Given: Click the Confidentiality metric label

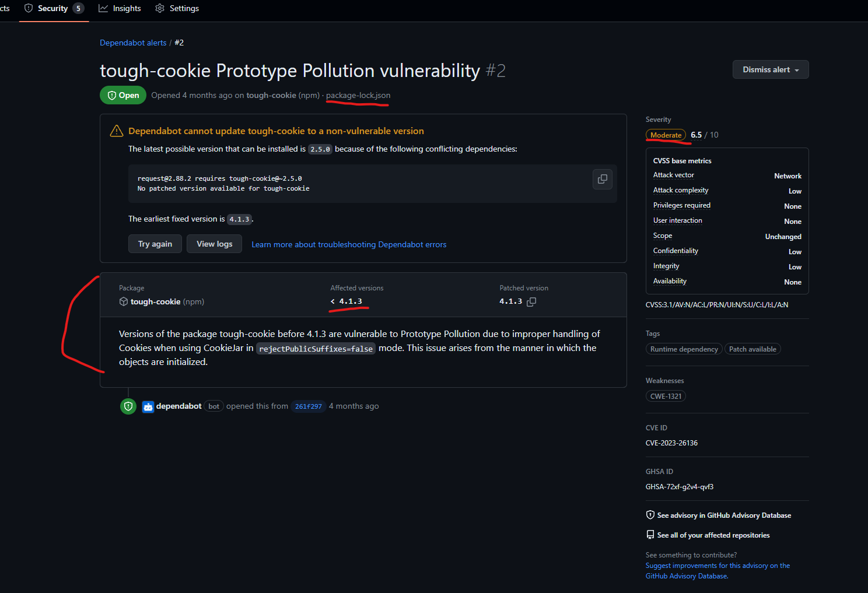Looking at the screenshot, I should tap(675, 251).
